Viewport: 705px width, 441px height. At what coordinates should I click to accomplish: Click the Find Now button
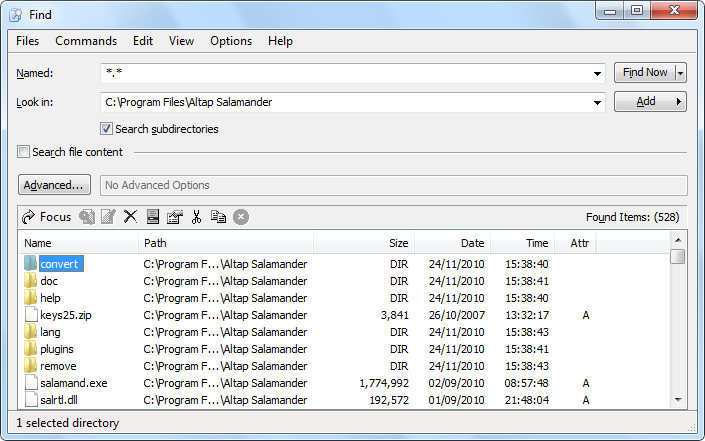pyautogui.click(x=645, y=72)
